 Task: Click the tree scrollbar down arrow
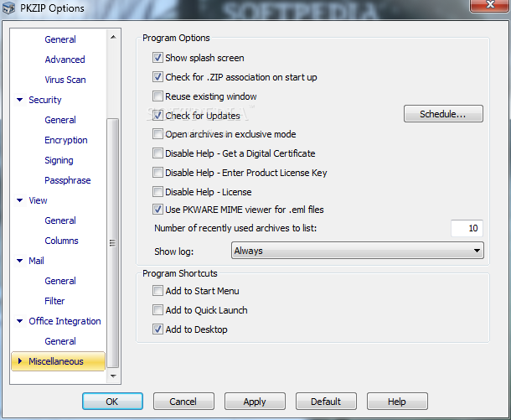[113, 376]
